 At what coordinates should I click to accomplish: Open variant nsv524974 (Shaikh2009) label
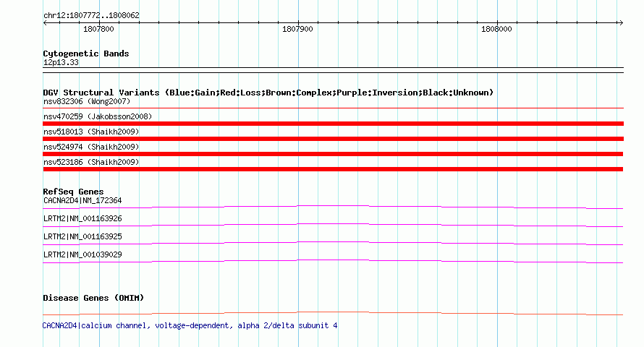[91, 147]
